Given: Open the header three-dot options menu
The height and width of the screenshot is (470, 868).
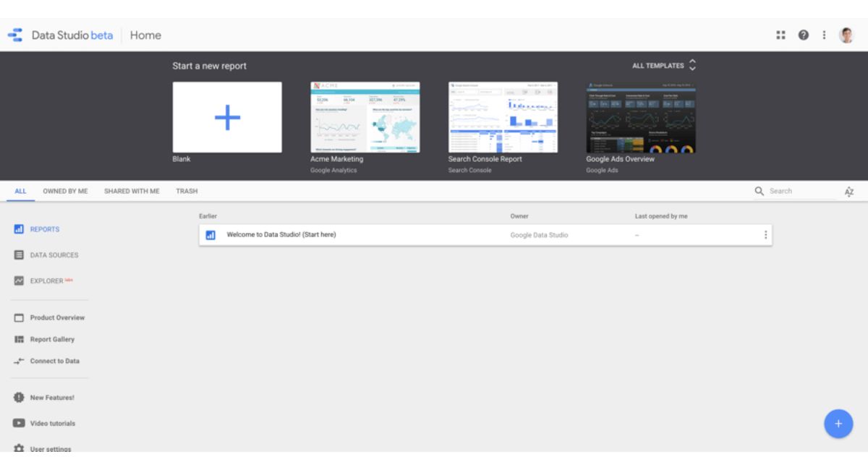Looking at the screenshot, I should pyautogui.click(x=823, y=35).
